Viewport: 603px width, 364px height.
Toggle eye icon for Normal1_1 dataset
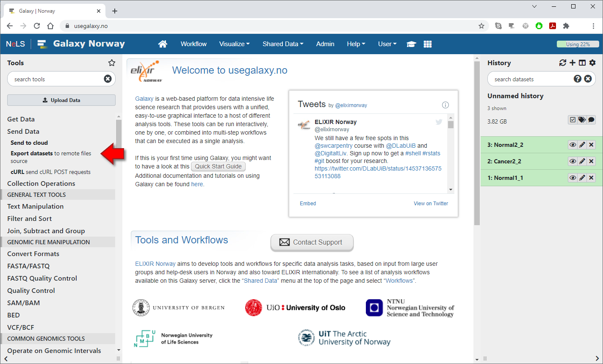[573, 178]
